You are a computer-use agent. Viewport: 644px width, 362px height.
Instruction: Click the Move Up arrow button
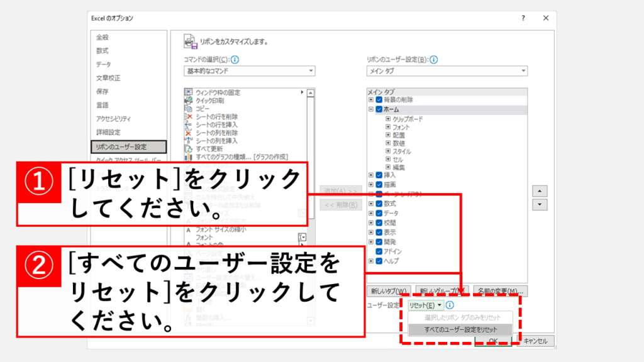coord(540,191)
